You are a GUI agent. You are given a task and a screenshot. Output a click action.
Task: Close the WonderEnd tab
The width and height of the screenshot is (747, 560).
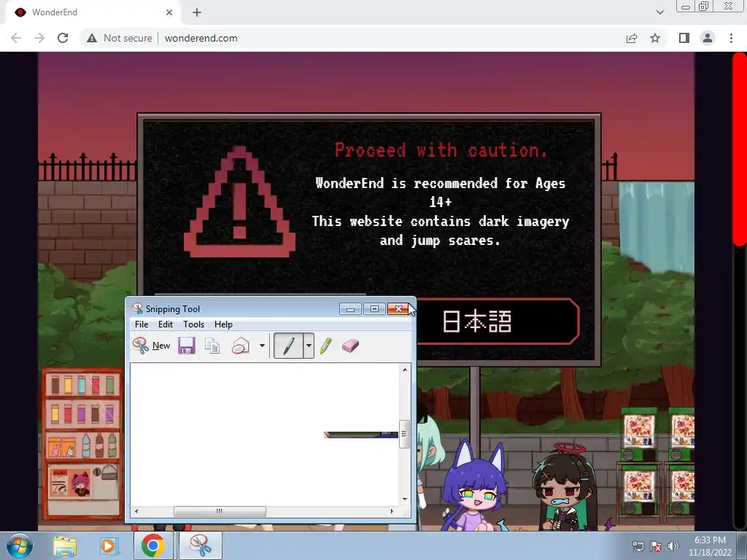point(169,12)
